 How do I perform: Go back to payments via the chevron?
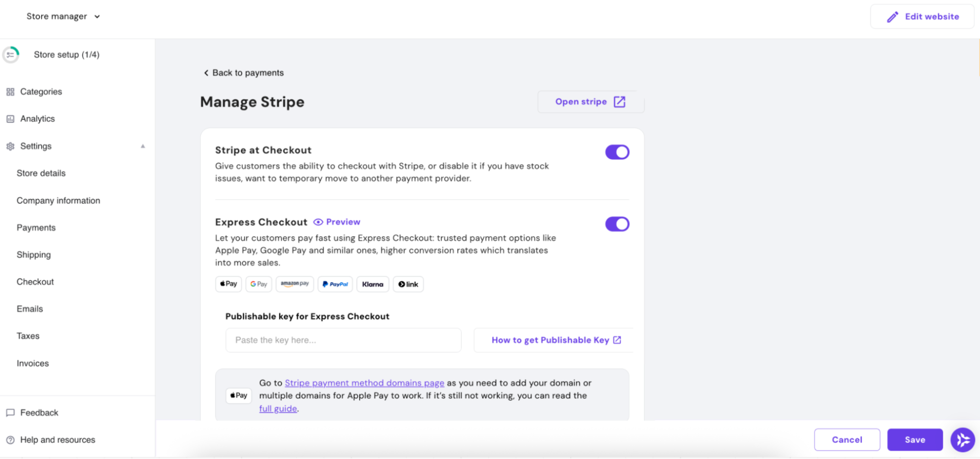tap(206, 73)
